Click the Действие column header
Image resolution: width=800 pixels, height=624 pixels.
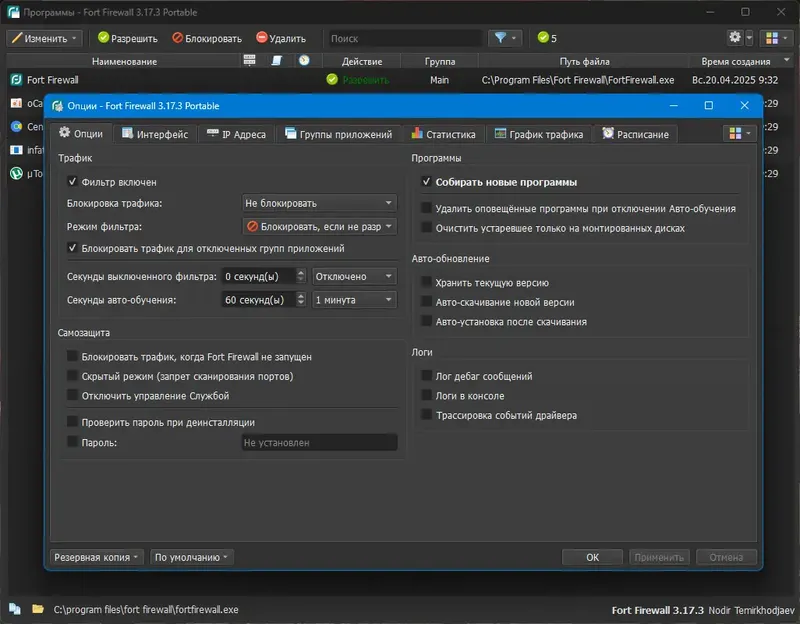tap(362, 61)
